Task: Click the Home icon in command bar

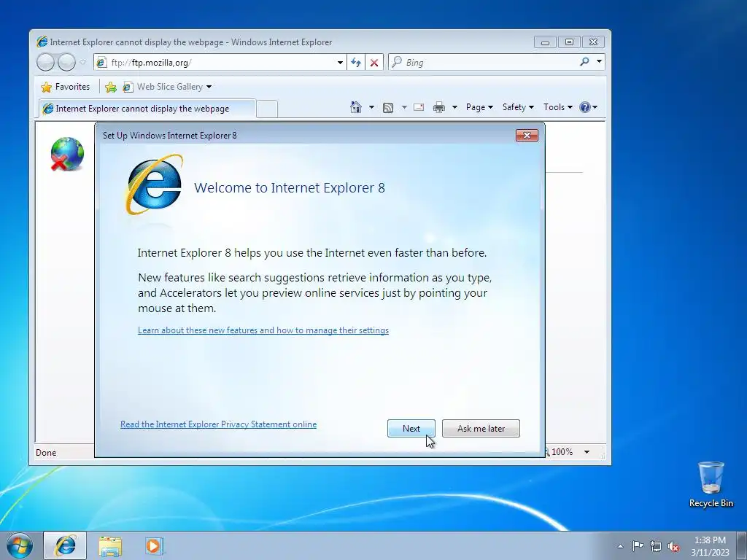Action: 356,107
